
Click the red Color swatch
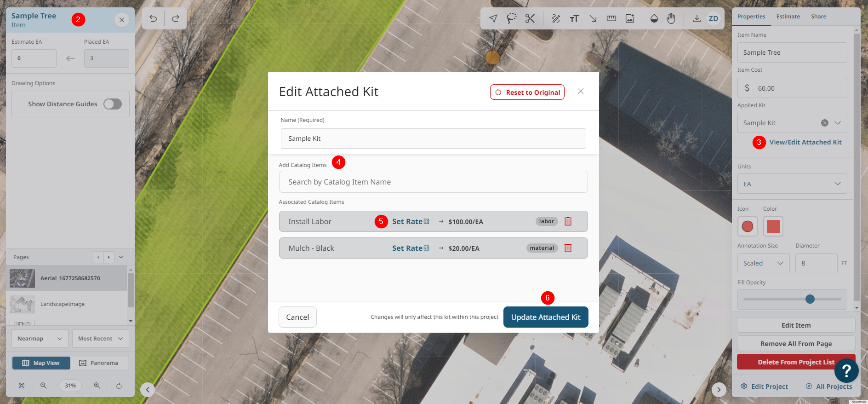coord(773,226)
